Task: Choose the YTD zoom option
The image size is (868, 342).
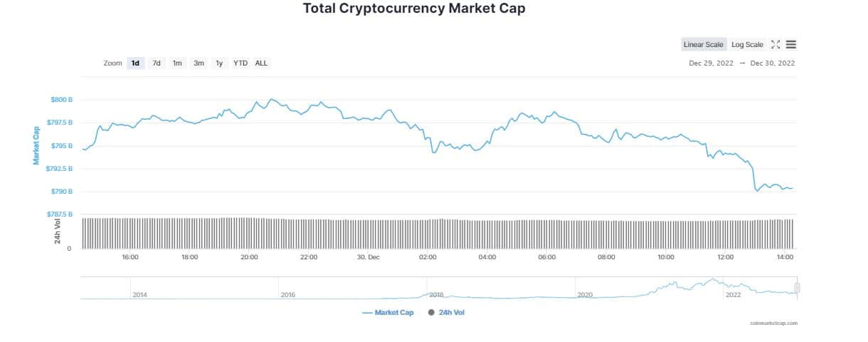Action: 240,63
